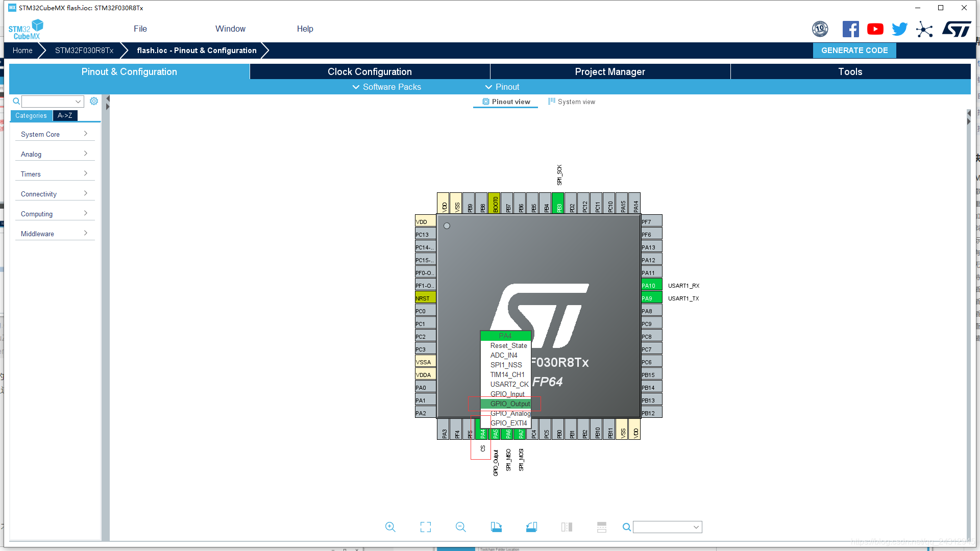Zoom in on the chip pinout
980x551 pixels.
pyautogui.click(x=390, y=527)
